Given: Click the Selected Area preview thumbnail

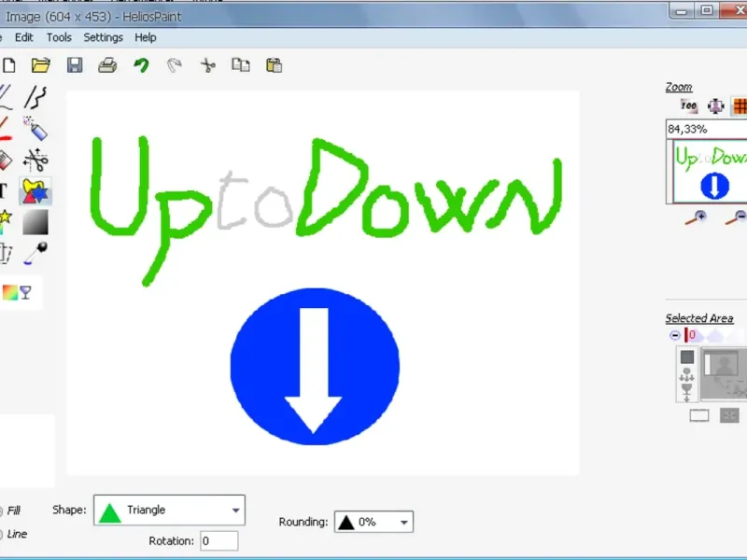Looking at the screenshot, I should 724,372.
